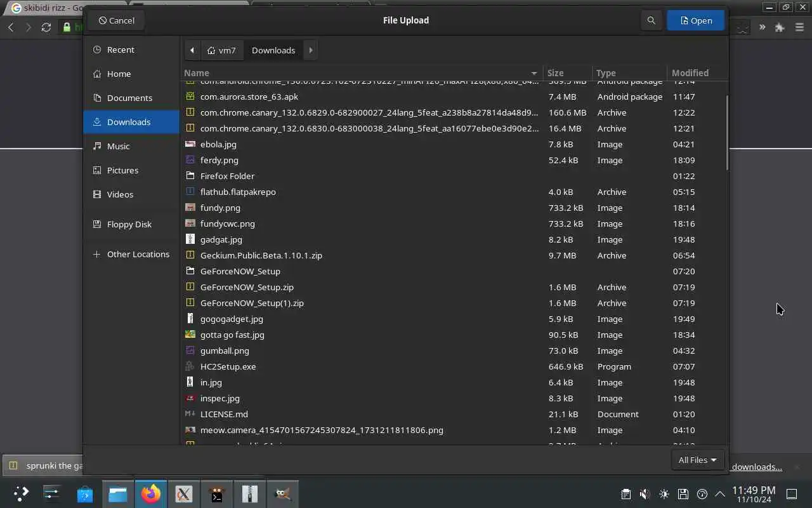Select GeForceNOW_Setup.zip file
Viewport: 812px width, 508px height.
pyautogui.click(x=454, y=287)
